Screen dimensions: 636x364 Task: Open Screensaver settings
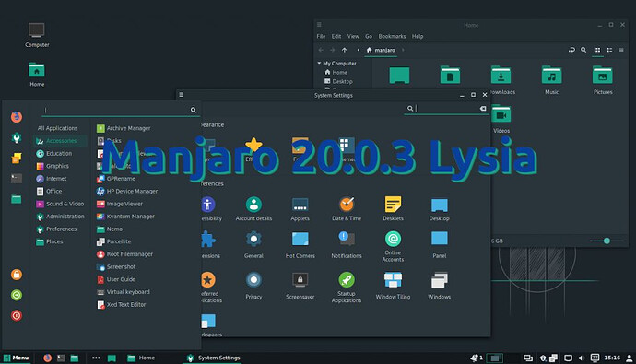300,286
